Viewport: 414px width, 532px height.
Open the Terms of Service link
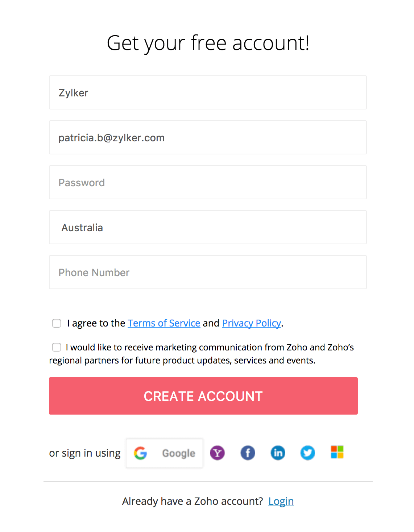(164, 323)
